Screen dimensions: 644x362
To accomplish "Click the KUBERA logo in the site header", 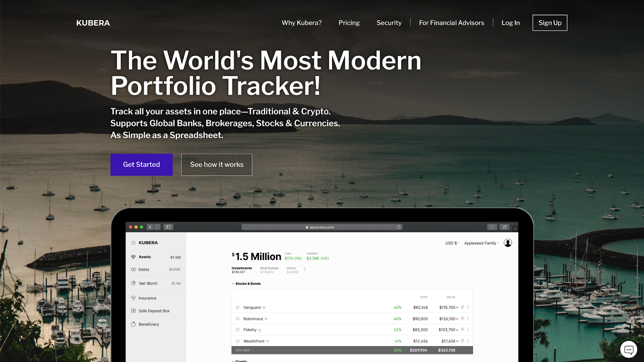I will click(93, 23).
